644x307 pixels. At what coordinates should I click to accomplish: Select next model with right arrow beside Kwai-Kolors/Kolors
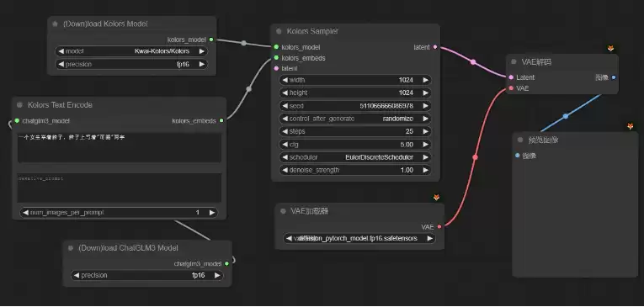point(202,51)
